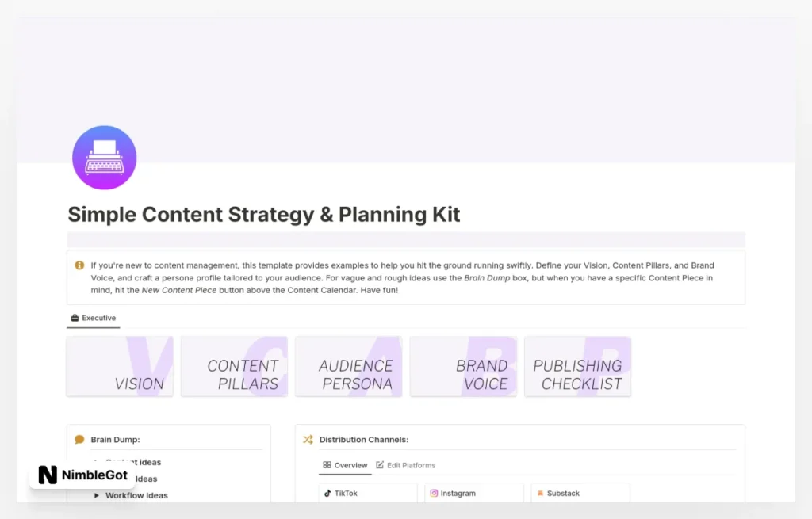This screenshot has width=812, height=519.
Task: Select the TikTok channel icon
Action: pyautogui.click(x=326, y=493)
